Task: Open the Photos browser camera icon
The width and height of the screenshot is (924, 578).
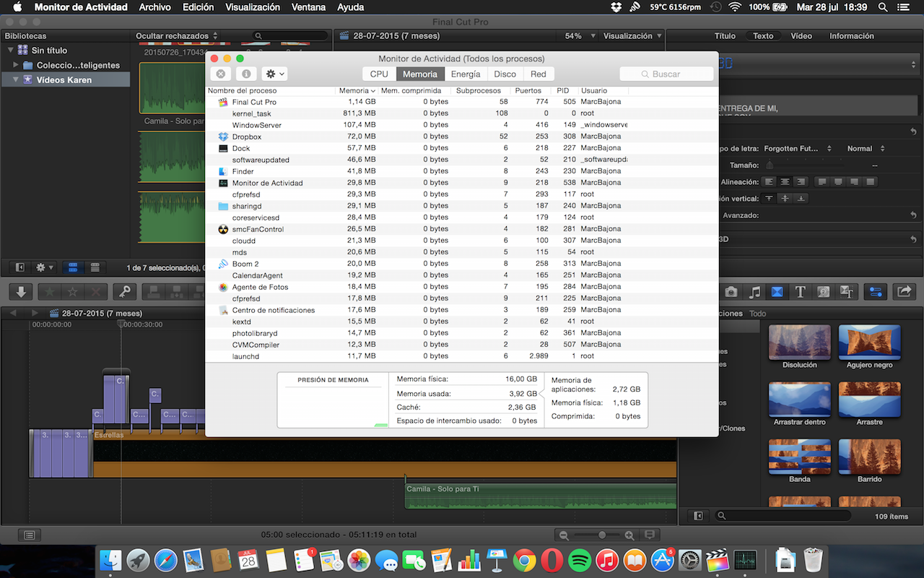Action: (731, 292)
